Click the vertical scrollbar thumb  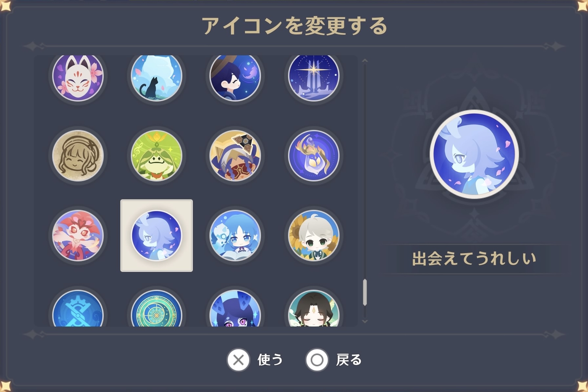365,292
